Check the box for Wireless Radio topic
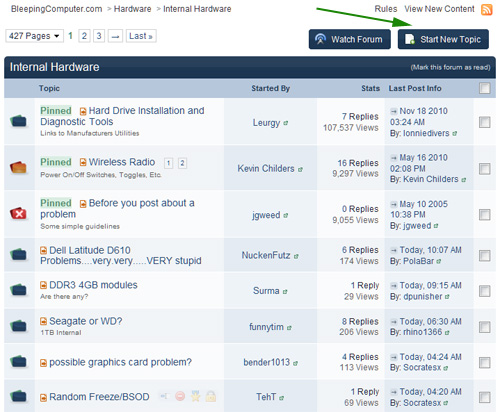The width and height of the screenshot is (500, 412). (484, 169)
